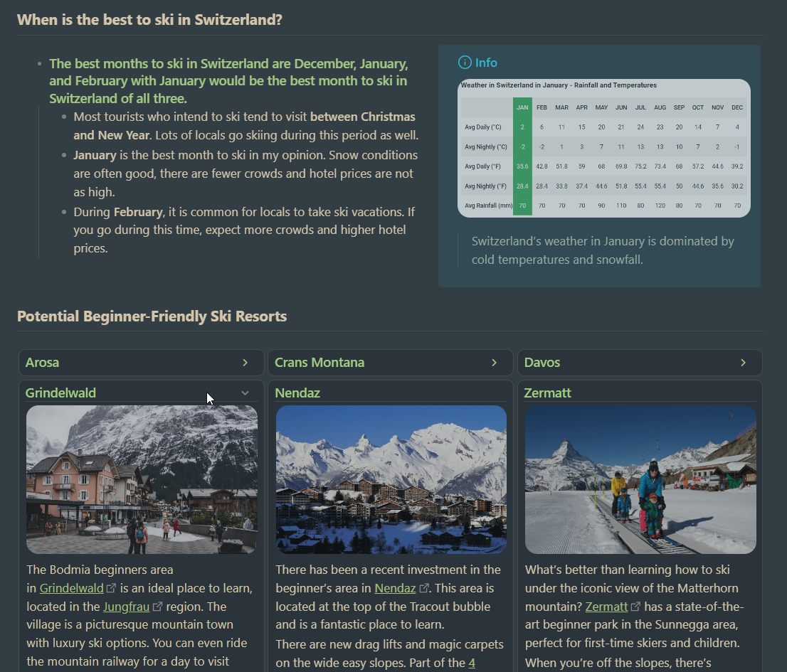
Task: Click the Davos card title
Action: point(542,363)
